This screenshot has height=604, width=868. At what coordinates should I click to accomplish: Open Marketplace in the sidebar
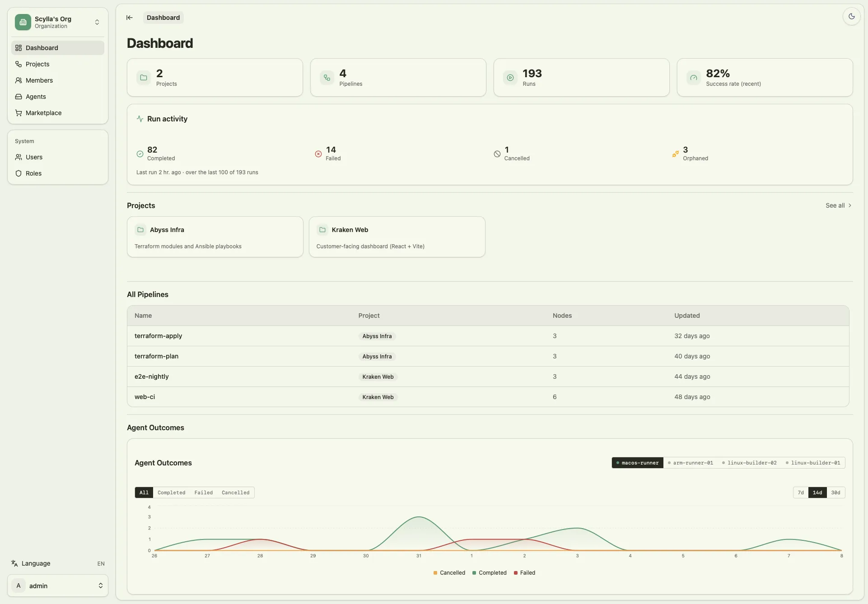tap(58, 113)
